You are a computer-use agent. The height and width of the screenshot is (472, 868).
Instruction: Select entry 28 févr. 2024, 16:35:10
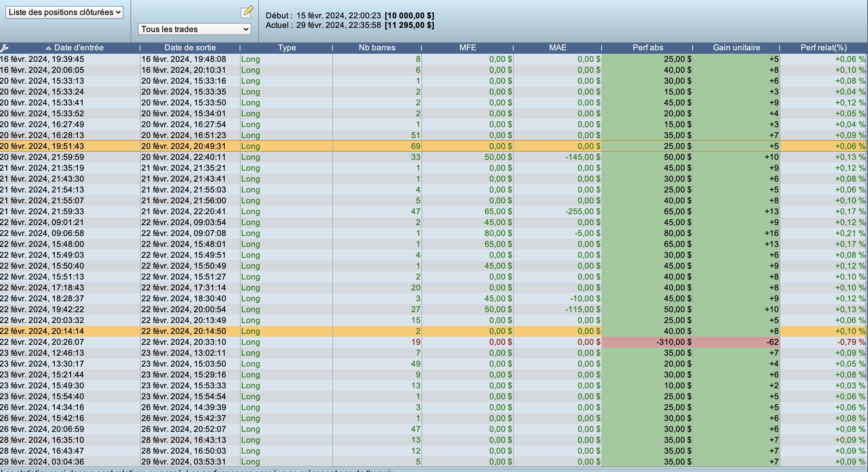(x=42, y=440)
